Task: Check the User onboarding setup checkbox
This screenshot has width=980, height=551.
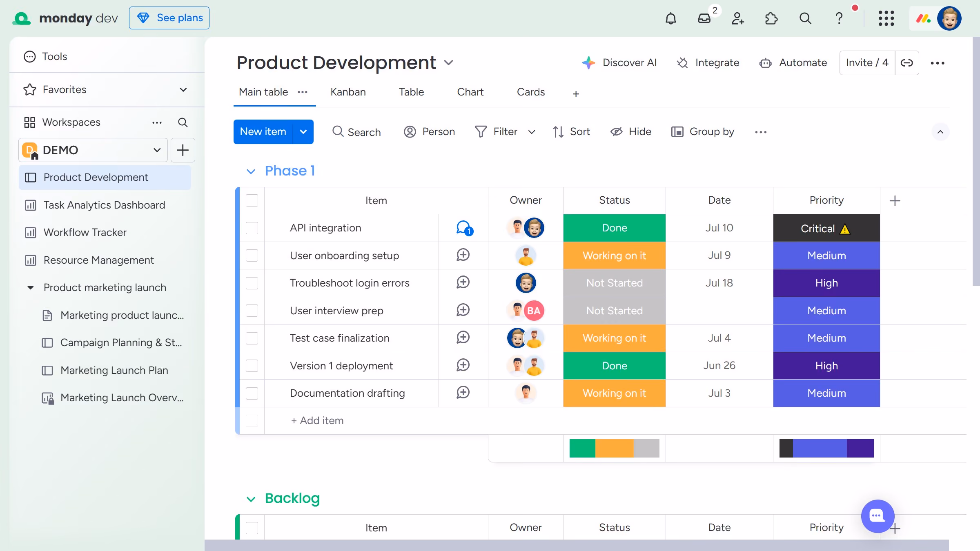Action: coord(252,256)
